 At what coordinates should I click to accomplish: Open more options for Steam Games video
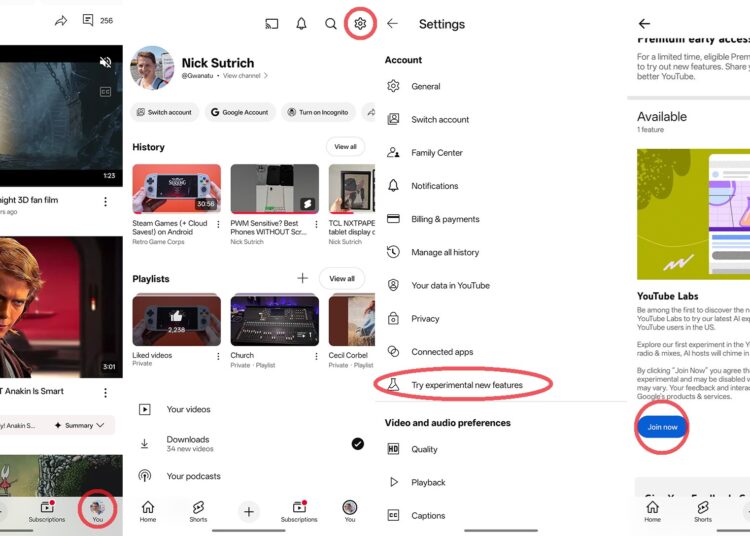pos(219,224)
